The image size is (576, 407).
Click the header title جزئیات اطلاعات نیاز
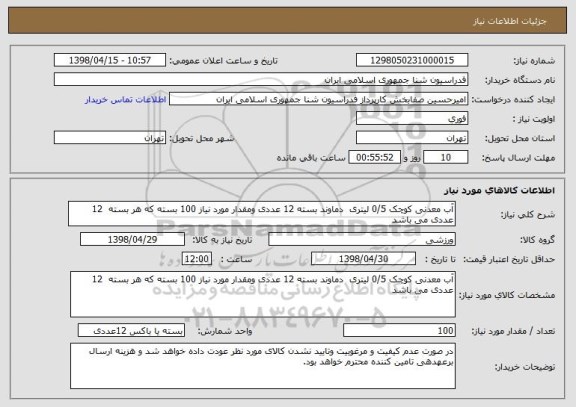(x=510, y=21)
